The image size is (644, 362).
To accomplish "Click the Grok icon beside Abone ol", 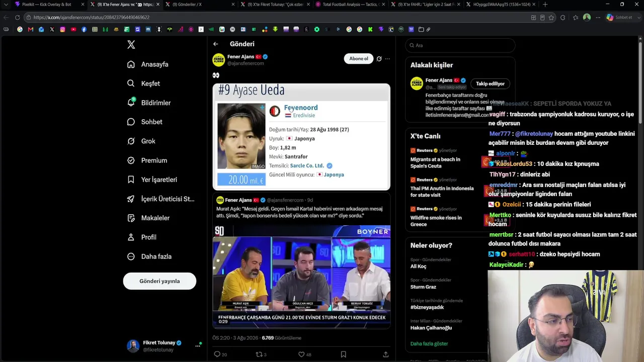I will pos(379,59).
